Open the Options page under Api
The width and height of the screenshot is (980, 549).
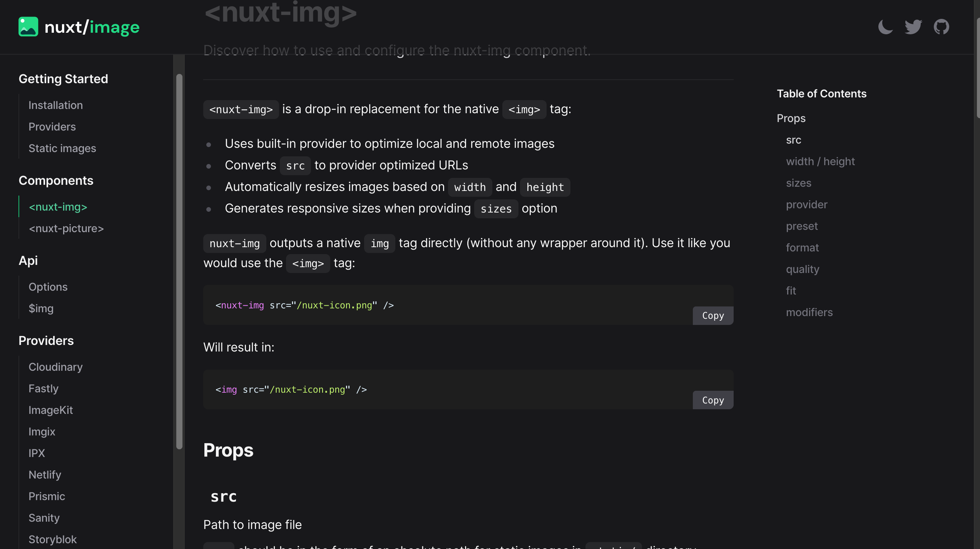[48, 286]
